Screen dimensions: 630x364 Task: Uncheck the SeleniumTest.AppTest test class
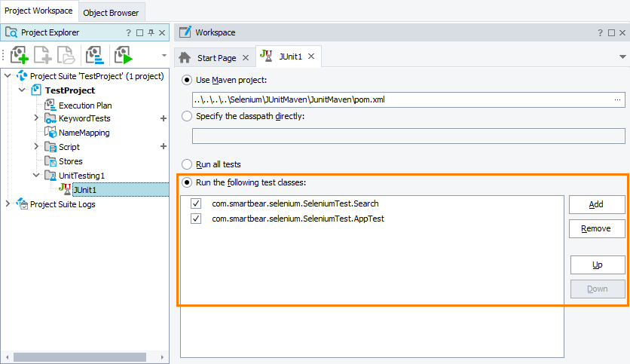point(197,219)
